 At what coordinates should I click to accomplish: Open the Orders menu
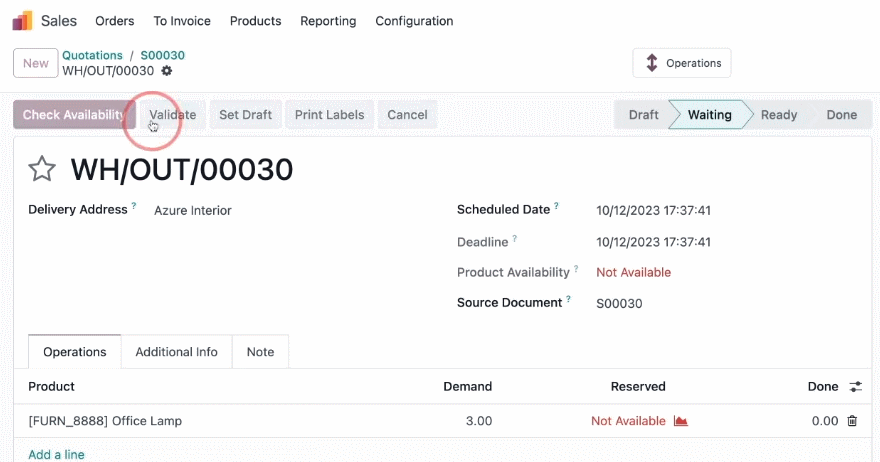click(114, 21)
